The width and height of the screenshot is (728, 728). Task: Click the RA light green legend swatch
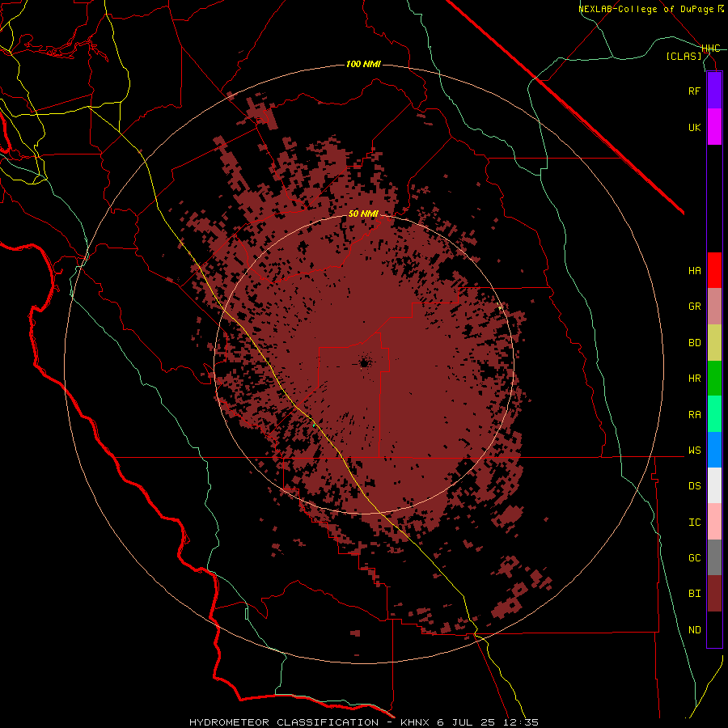tap(714, 414)
